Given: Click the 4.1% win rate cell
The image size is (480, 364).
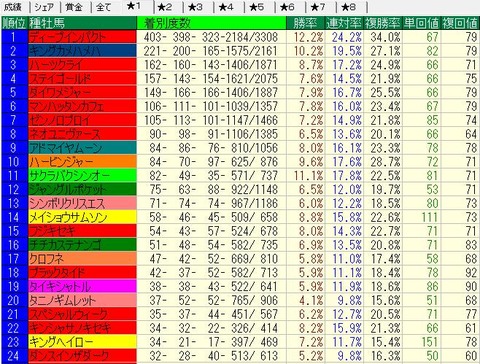Looking at the screenshot, I should point(305,300).
